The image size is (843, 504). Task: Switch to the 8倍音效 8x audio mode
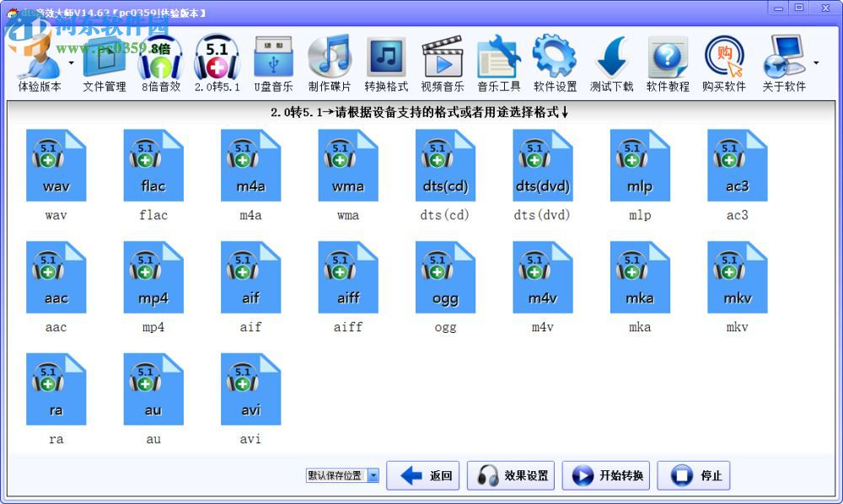point(160,63)
